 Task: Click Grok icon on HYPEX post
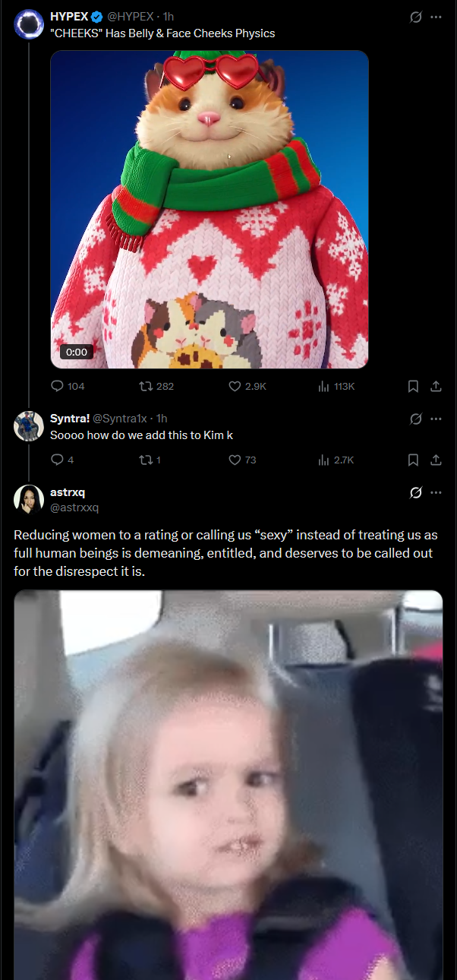415,17
